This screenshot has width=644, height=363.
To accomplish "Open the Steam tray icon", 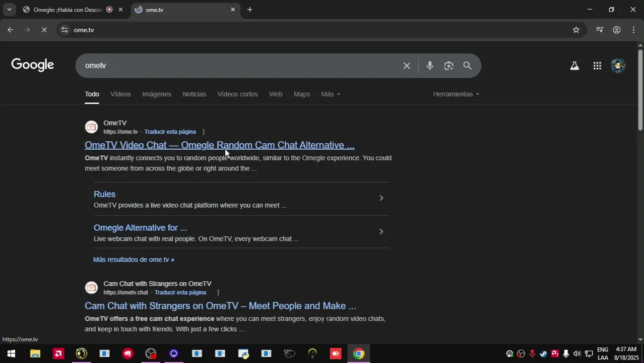I will pos(543,354).
